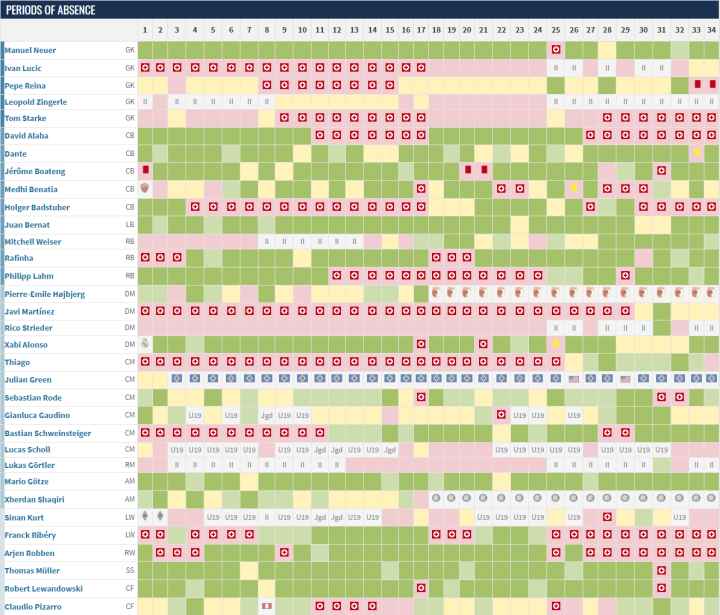Click Thomas Müller's injury icon on matchday 31

661,570
